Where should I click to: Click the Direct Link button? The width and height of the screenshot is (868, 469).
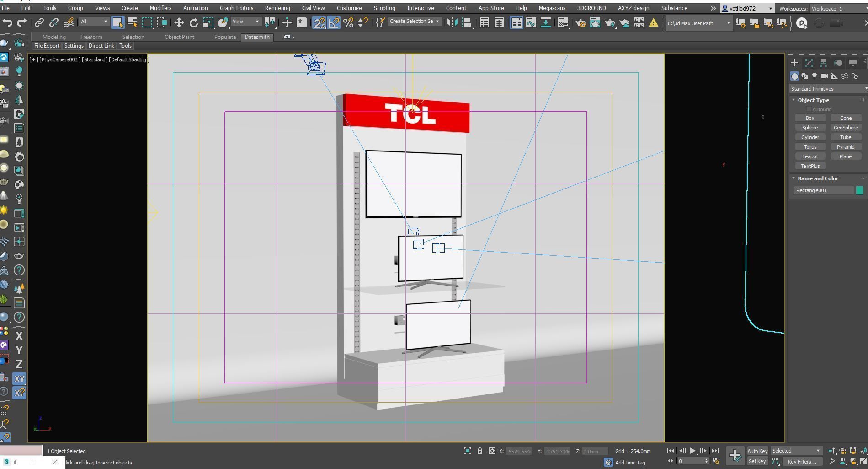point(101,46)
